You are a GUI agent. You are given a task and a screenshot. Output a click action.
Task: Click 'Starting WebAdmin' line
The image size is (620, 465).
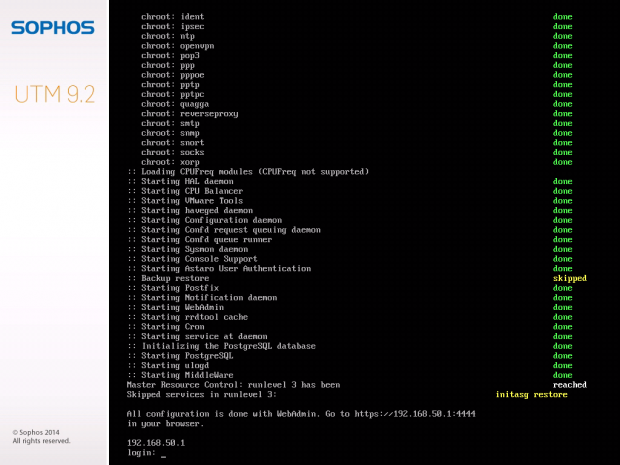pyautogui.click(x=175, y=307)
